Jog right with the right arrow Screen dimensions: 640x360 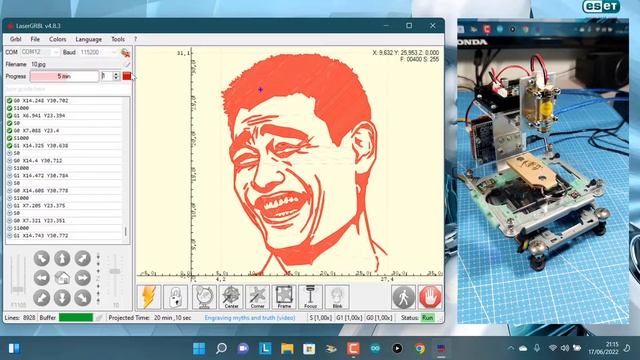(x=82, y=278)
